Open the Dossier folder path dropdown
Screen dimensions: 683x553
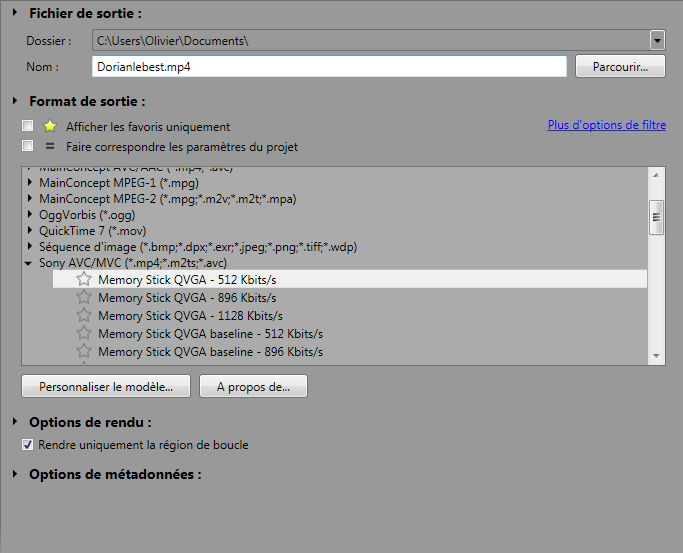pyautogui.click(x=657, y=40)
